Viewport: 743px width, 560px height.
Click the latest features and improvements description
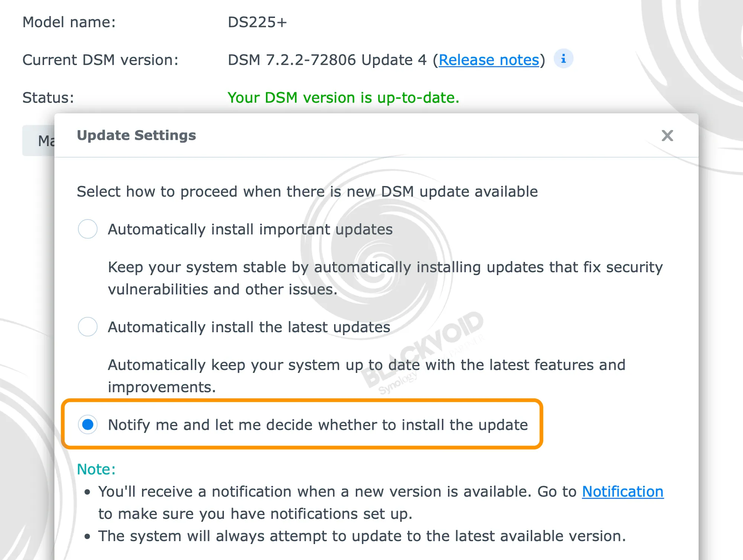pyautogui.click(x=367, y=376)
